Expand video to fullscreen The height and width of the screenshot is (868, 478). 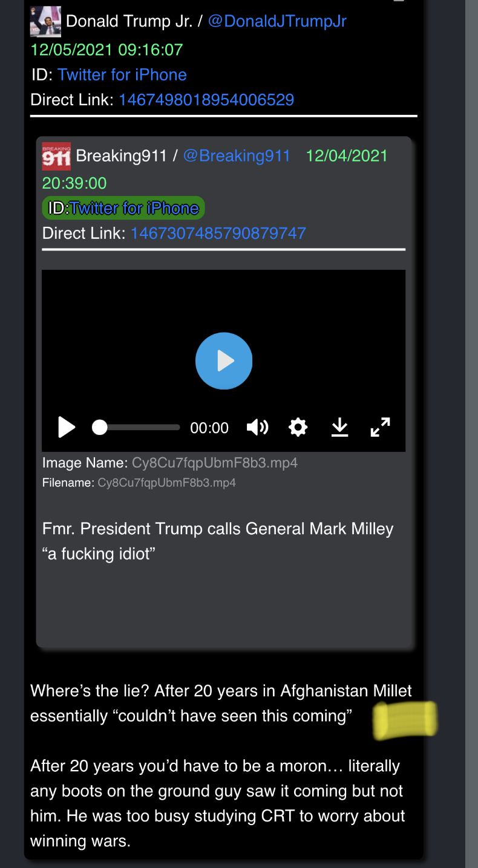380,428
